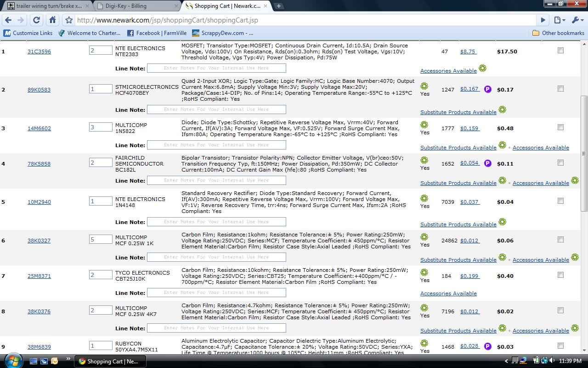Viewport: 588px width, 368px height.
Task: Click the Line Note field for the 1N5822 row
Action: coord(216,145)
